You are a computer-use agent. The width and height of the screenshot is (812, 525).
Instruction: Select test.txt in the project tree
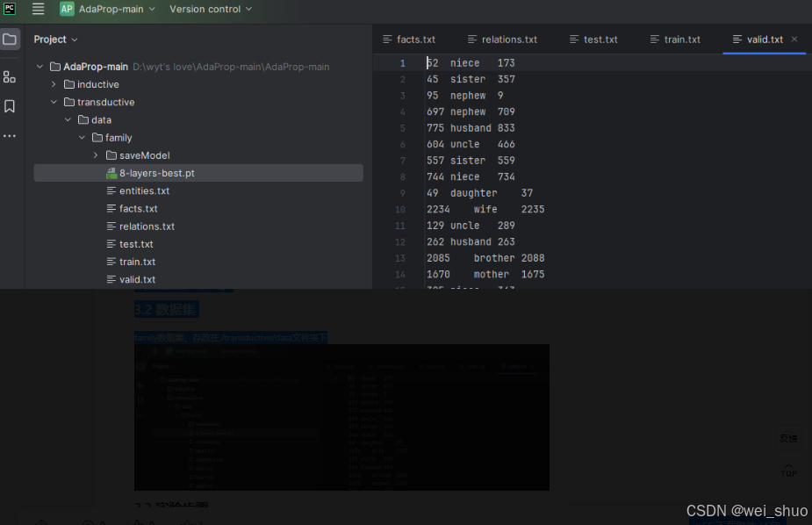tap(130, 244)
